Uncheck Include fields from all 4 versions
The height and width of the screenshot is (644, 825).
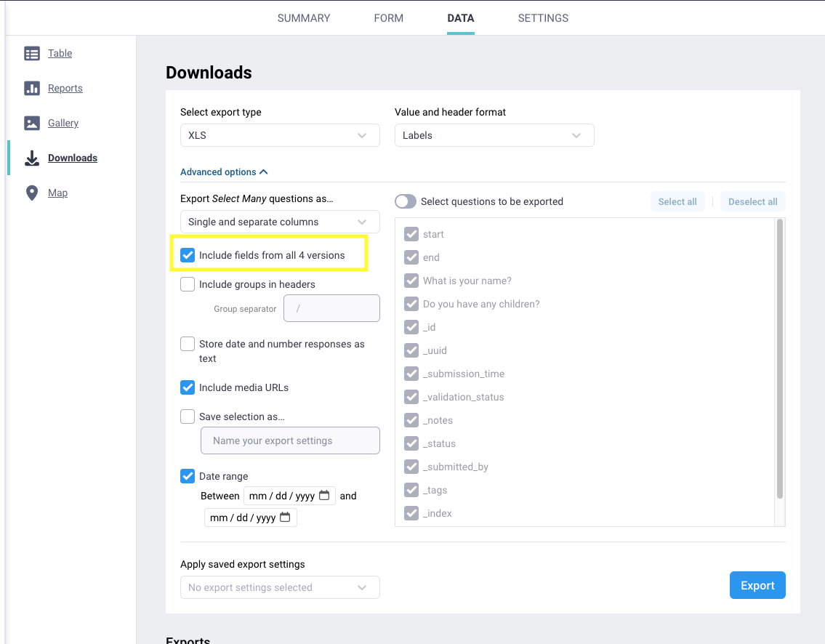point(188,255)
